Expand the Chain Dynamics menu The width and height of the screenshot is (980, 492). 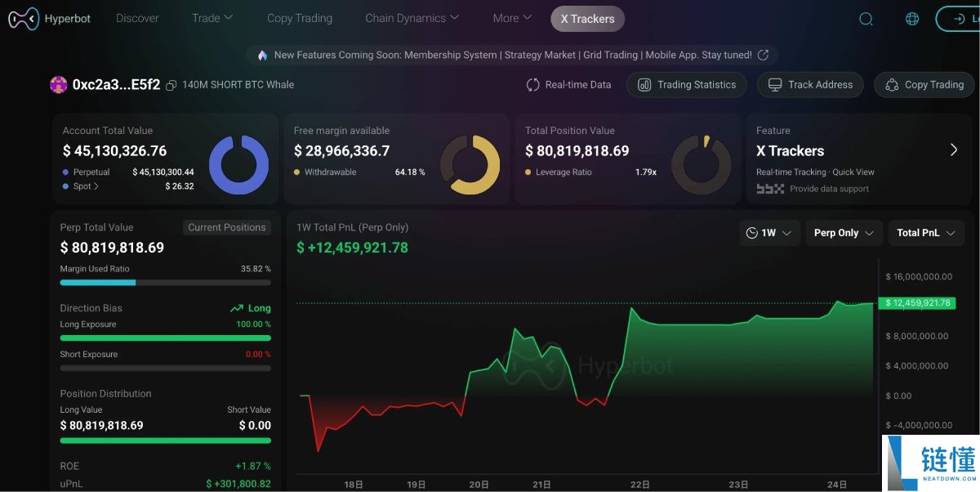413,18
